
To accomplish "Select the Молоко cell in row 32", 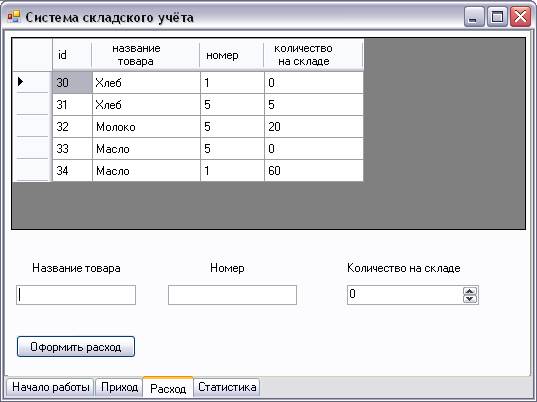I will [x=146, y=127].
